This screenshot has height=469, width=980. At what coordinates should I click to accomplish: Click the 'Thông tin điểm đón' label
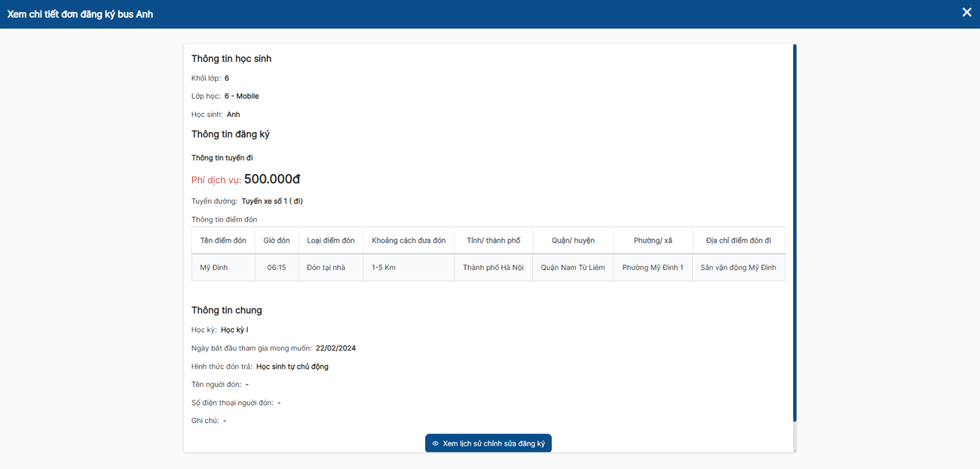point(224,220)
